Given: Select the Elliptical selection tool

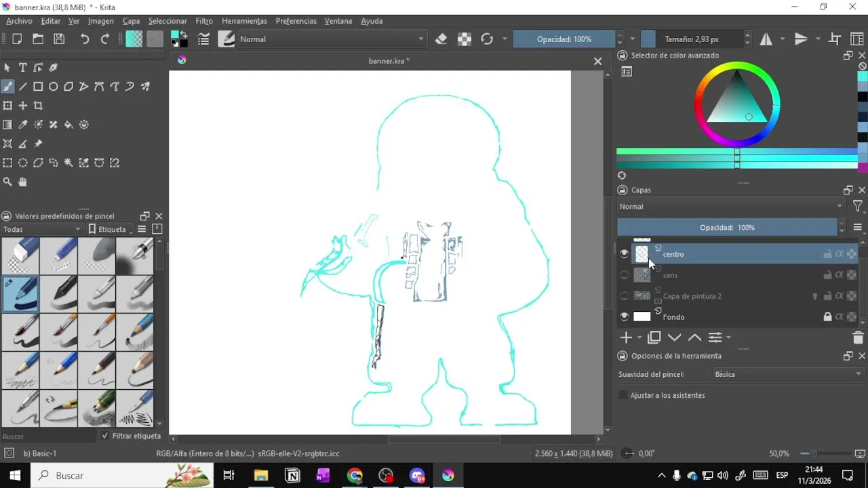Looking at the screenshot, I should pos(22,163).
